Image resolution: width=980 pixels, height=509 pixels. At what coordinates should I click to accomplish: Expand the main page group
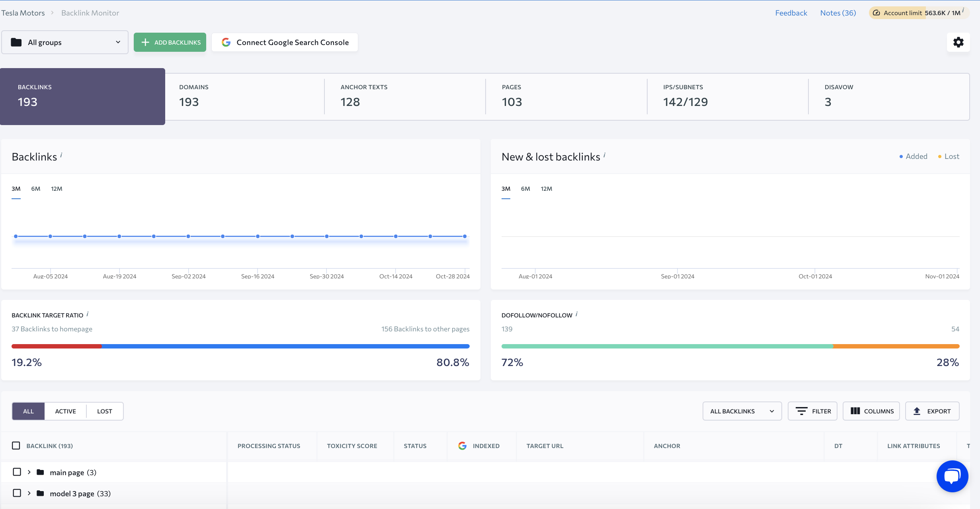(x=29, y=472)
